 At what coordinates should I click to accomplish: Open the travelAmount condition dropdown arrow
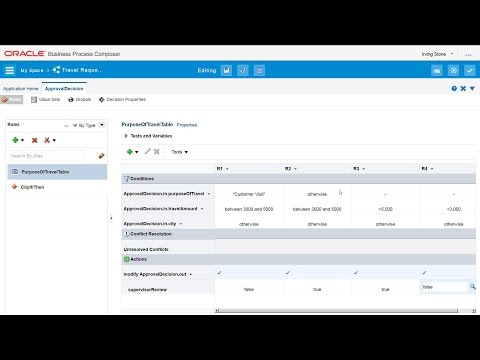[x=202, y=209]
